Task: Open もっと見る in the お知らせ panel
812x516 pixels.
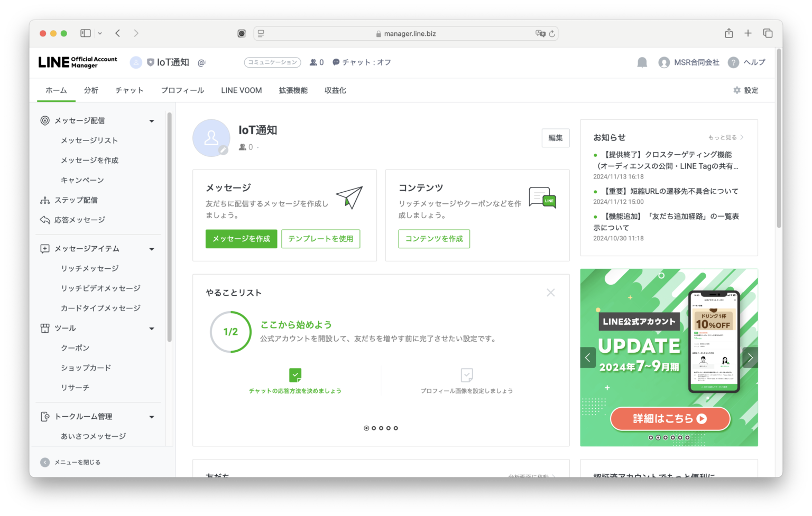Action: pyautogui.click(x=725, y=137)
